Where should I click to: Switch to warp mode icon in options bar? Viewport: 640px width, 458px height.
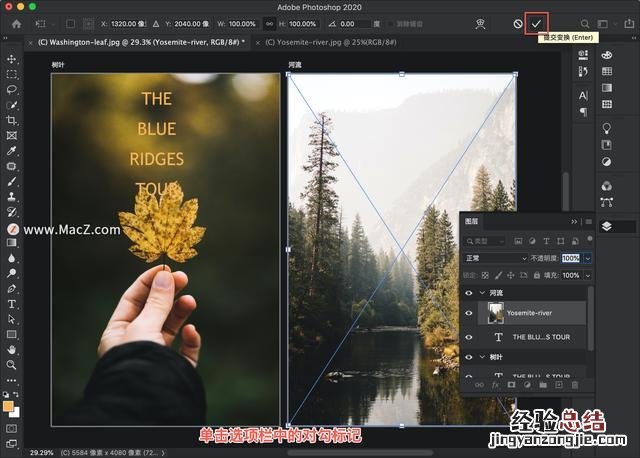[480, 24]
